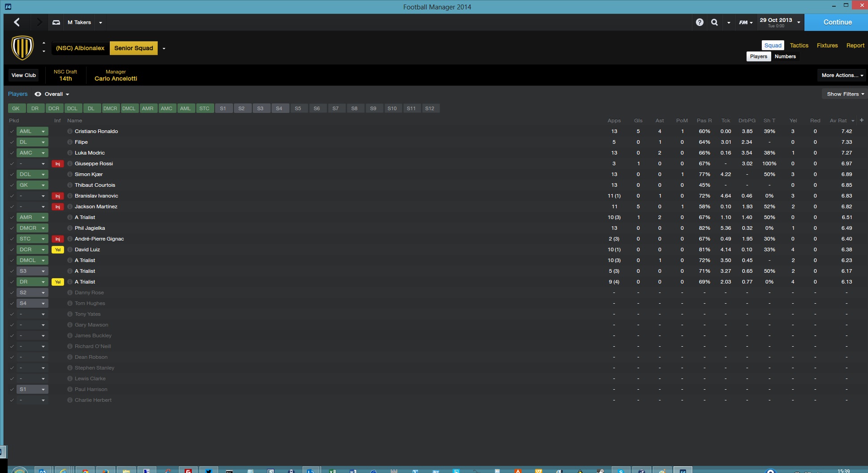Go back using the back arrow

coord(17,22)
